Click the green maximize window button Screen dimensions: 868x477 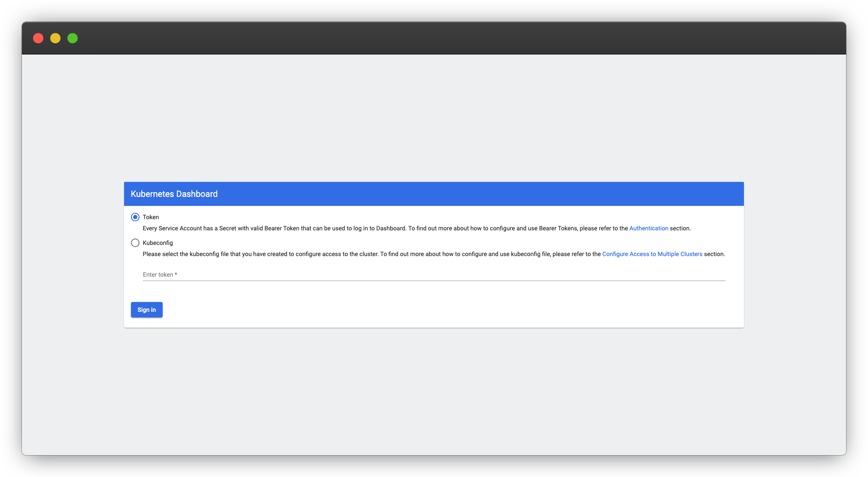73,38
